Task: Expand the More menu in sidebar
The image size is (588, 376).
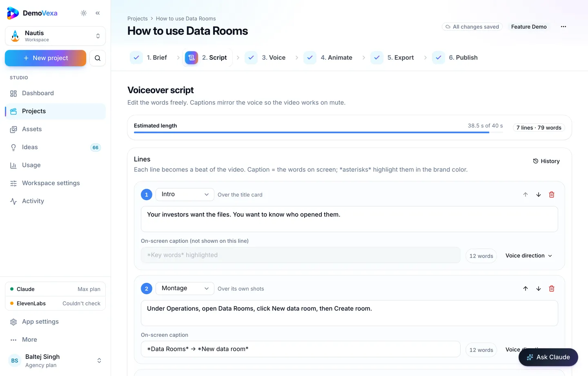Action: [x=55, y=340]
